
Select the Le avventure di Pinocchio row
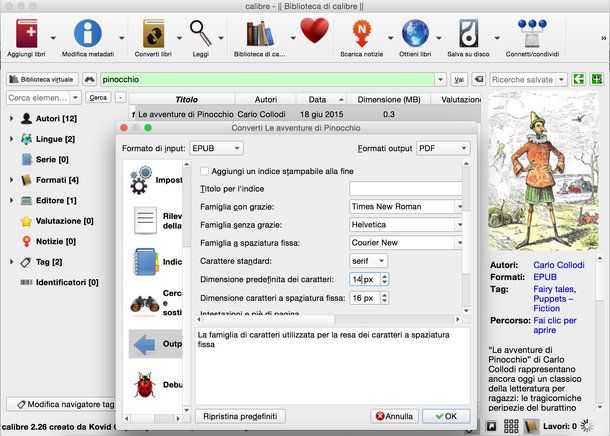click(305, 114)
